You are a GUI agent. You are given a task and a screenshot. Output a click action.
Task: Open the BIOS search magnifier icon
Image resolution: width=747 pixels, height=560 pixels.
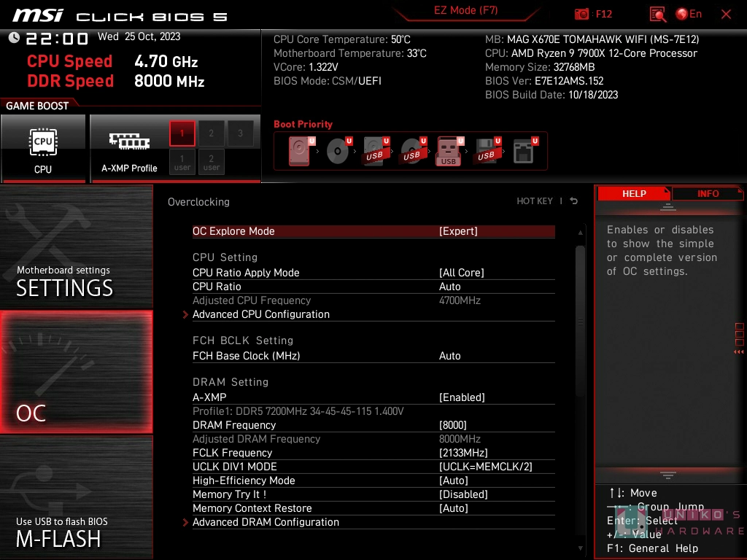pos(657,15)
